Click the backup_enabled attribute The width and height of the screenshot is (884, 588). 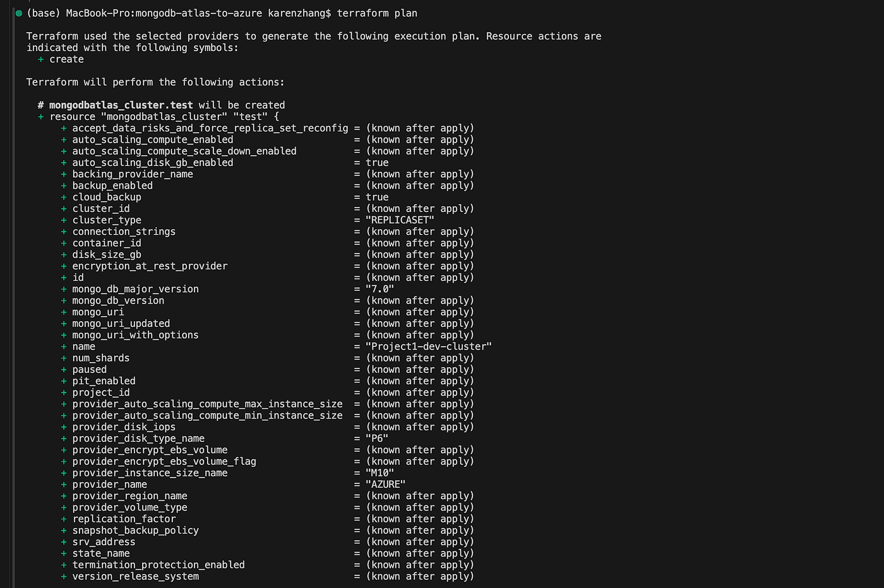(x=112, y=185)
